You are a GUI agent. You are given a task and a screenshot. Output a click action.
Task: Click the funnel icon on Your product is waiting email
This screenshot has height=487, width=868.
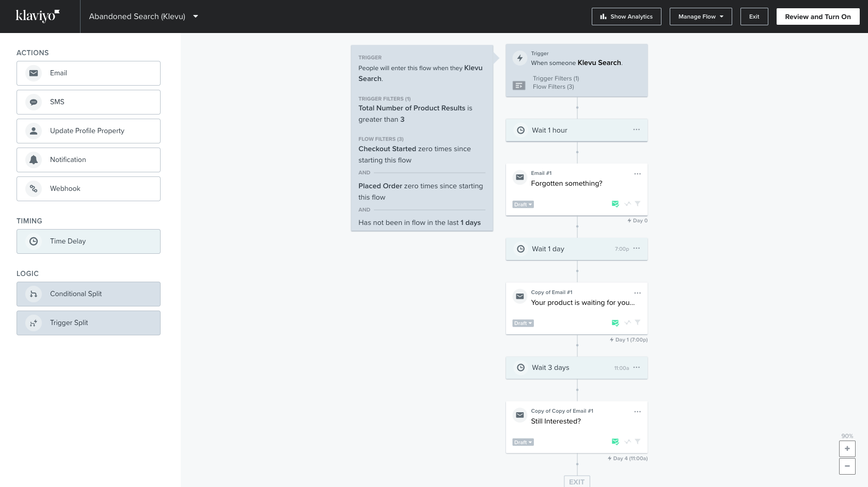click(x=638, y=322)
